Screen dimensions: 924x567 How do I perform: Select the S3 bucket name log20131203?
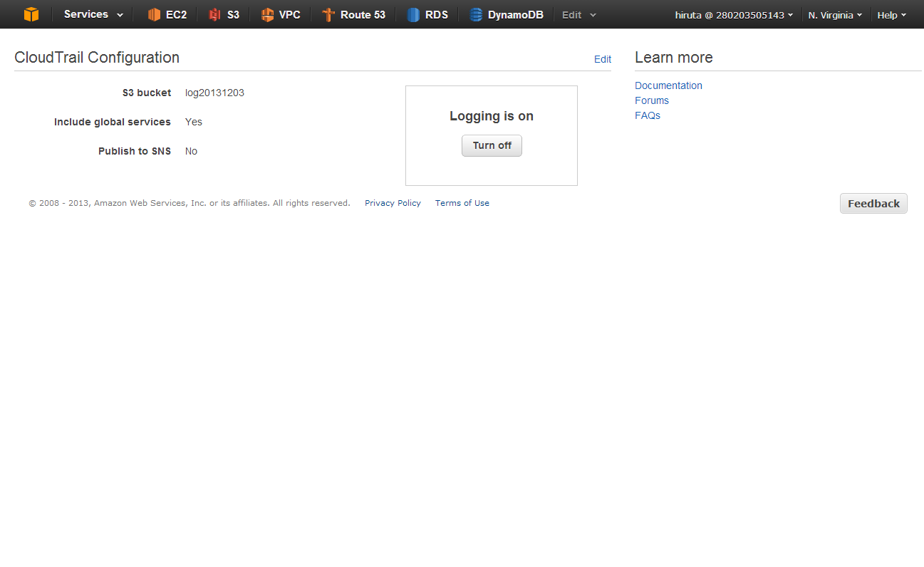(x=214, y=93)
